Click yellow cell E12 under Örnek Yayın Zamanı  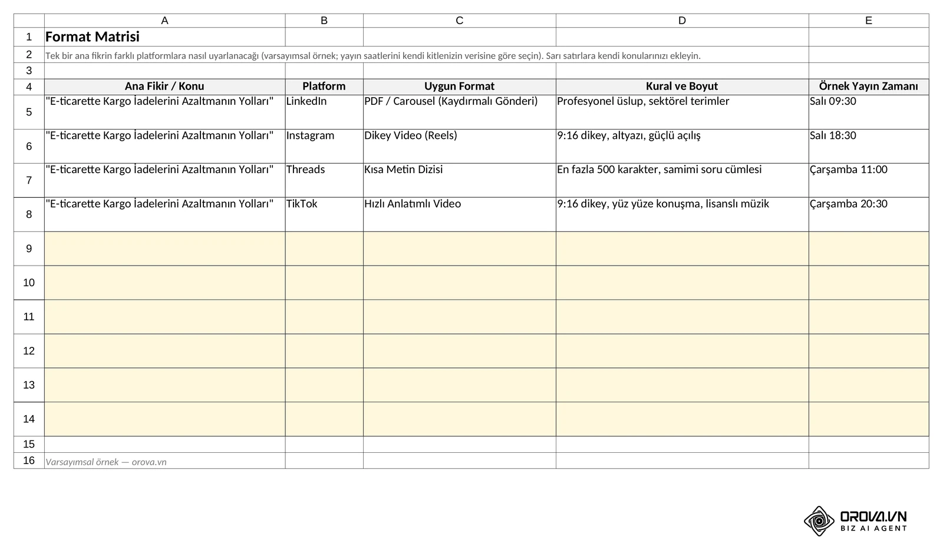click(x=869, y=351)
